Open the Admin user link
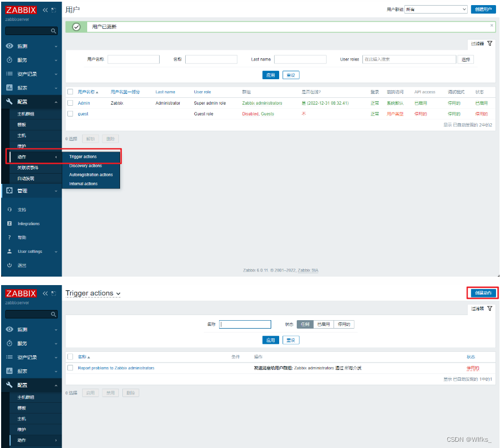 [84, 103]
